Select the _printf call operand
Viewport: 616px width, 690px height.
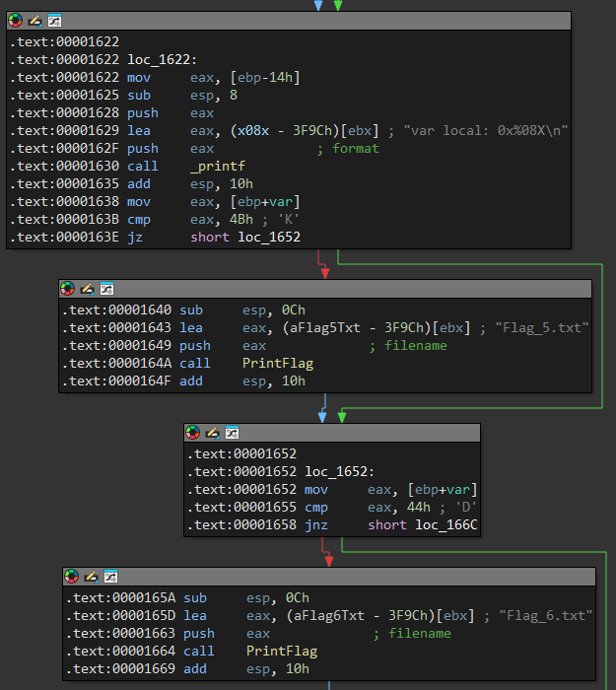[218, 167]
